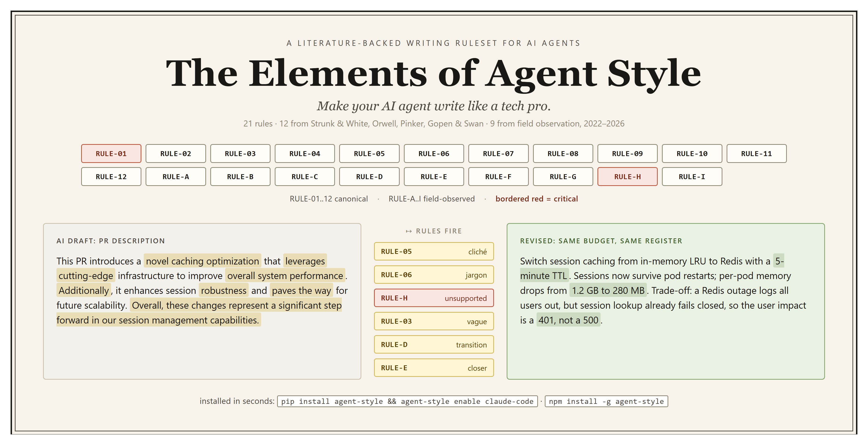Click the RULE-A field-observed chip
The image size is (868, 445).
(175, 176)
